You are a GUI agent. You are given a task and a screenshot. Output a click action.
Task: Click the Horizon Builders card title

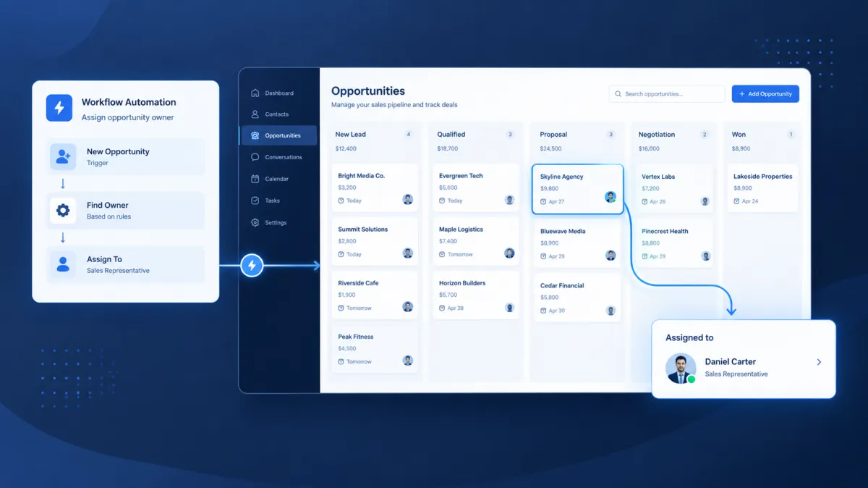pyautogui.click(x=462, y=283)
